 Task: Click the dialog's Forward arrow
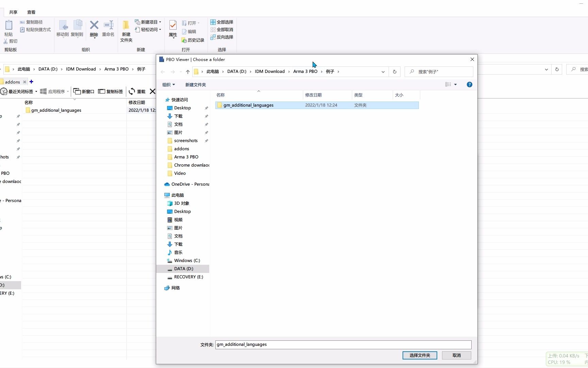click(x=173, y=72)
